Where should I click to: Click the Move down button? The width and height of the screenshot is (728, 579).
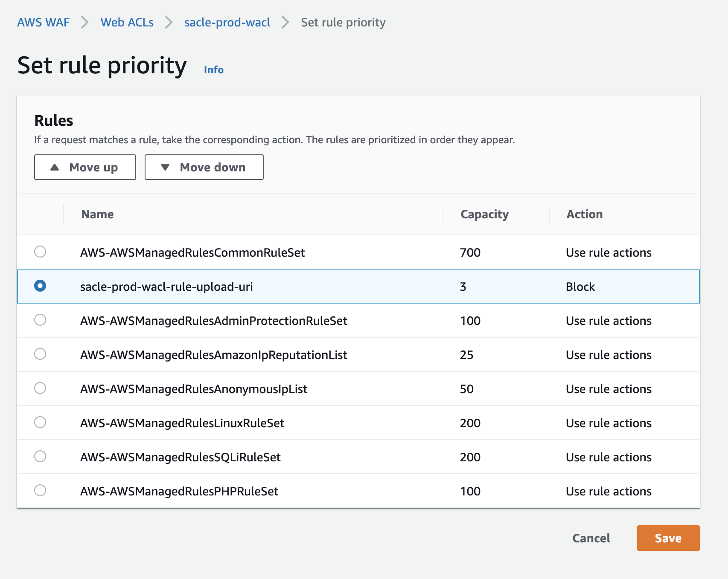[x=204, y=167]
